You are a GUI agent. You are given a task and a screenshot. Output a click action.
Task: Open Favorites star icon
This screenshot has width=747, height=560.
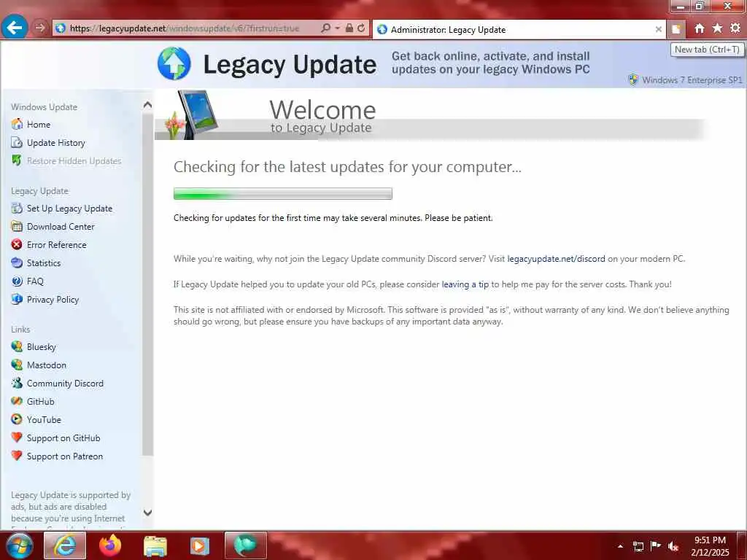pos(717,28)
